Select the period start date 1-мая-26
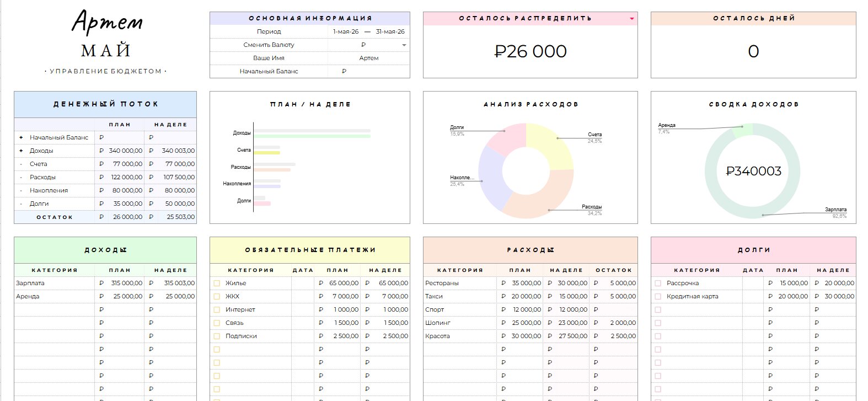Viewport: 868px width, 401px height. [x=346, y=31]
